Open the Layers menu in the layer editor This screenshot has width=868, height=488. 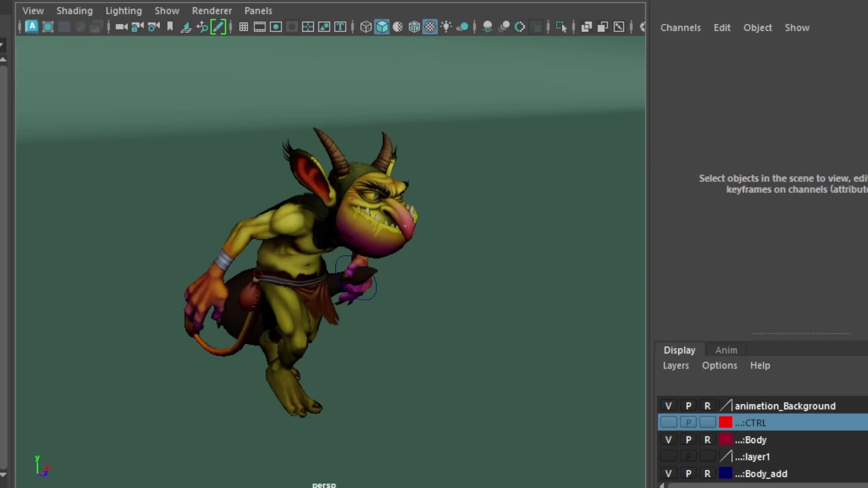675,366
